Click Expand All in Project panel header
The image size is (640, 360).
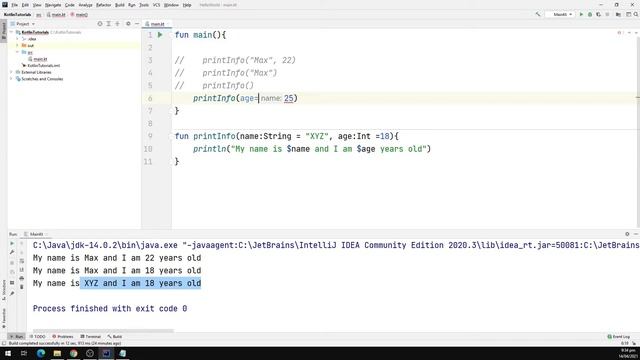pos(109,24)
